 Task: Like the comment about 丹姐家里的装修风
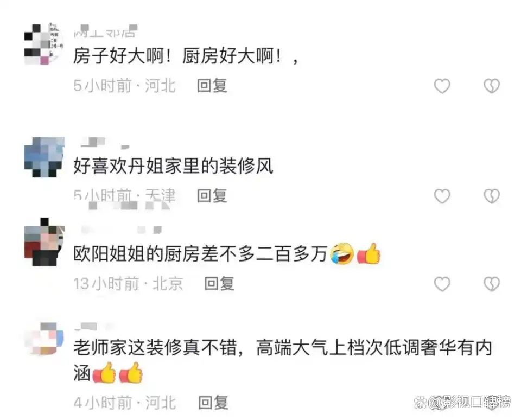click(x=442, y=196)
